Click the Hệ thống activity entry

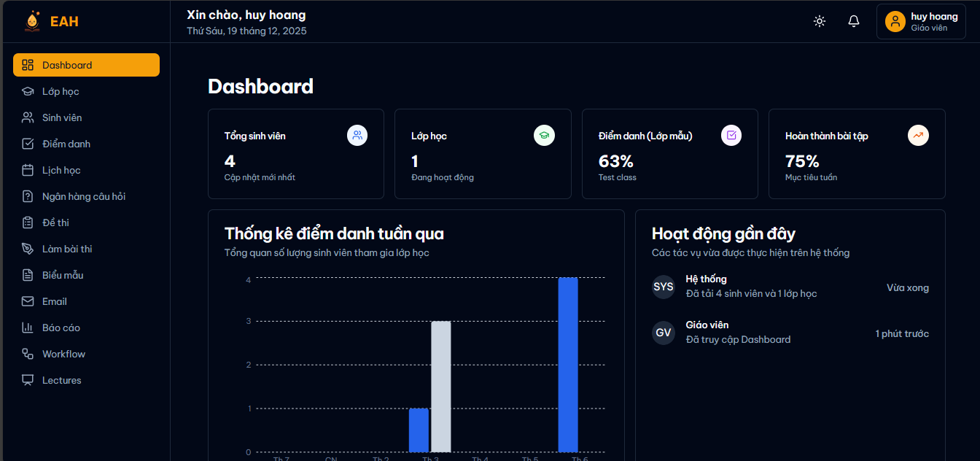tap(790, 287)
